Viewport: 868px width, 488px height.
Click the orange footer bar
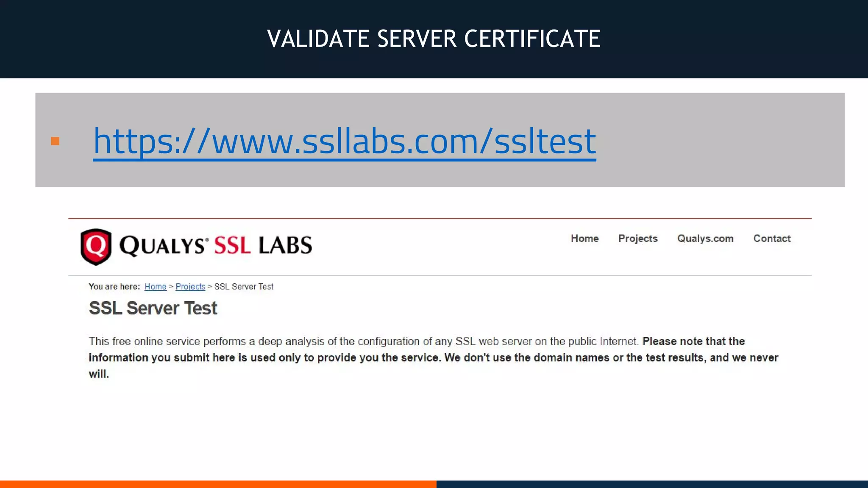[x=218, y=484]
